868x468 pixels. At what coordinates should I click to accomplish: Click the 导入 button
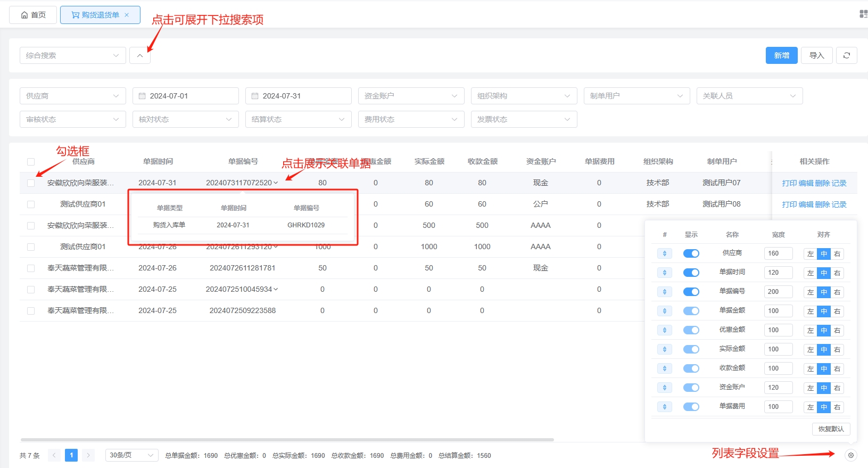[816, 55]
